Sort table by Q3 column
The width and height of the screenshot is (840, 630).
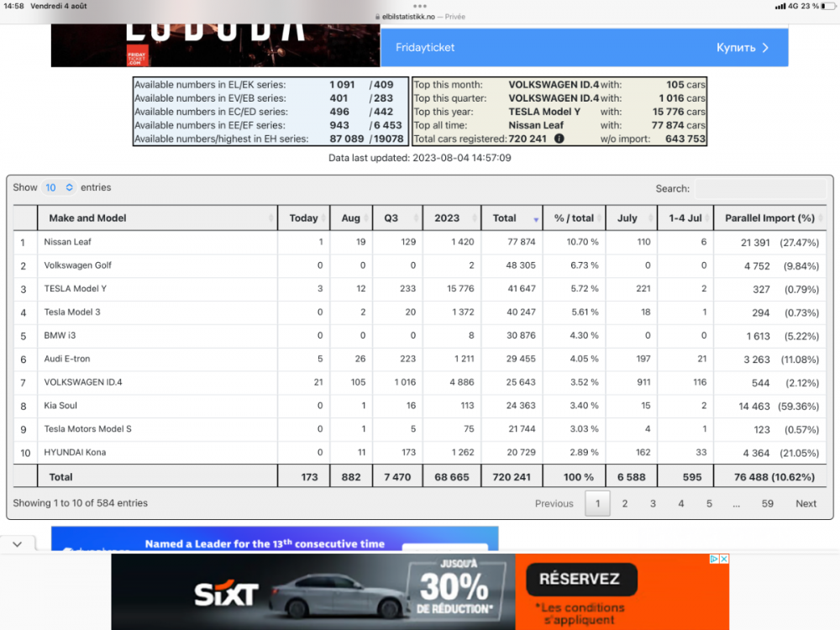(x=397, y=218)
